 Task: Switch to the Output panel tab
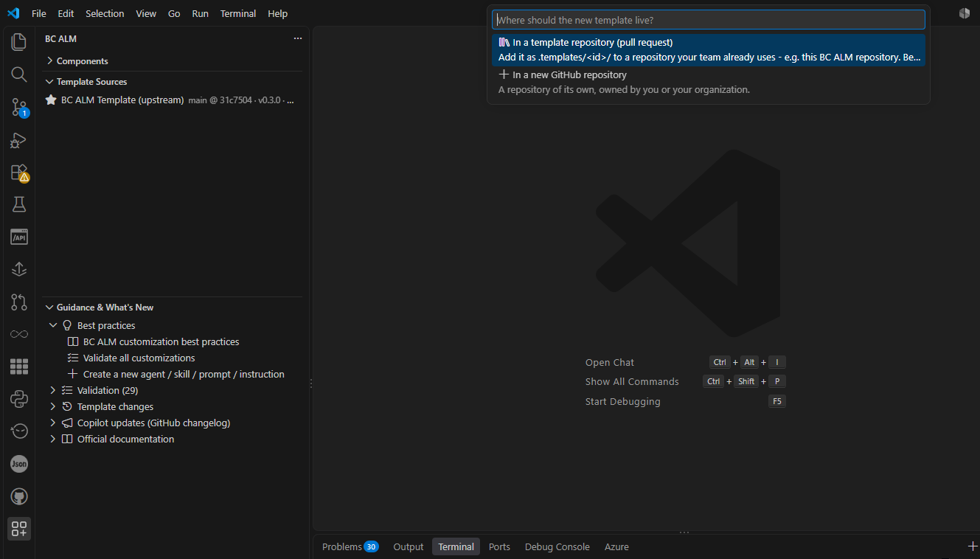[409, 546]
